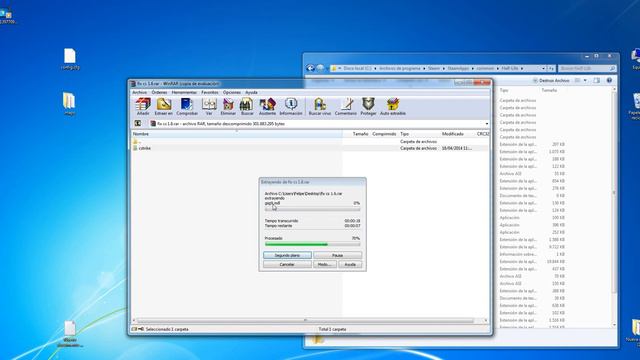Screen dimensions: 640x360
Task: Click the Buscar virus toolbar icon
Action: pos(320,107)
